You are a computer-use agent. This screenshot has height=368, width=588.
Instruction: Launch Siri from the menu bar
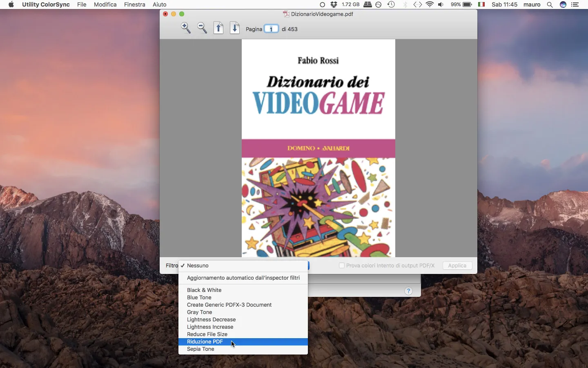pos(563,4)
